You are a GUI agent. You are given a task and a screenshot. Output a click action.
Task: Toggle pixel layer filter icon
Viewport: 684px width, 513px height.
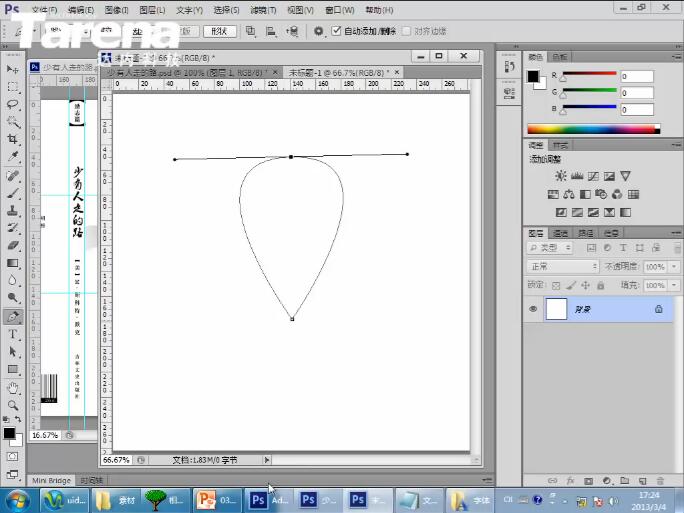tap(591, 248)
